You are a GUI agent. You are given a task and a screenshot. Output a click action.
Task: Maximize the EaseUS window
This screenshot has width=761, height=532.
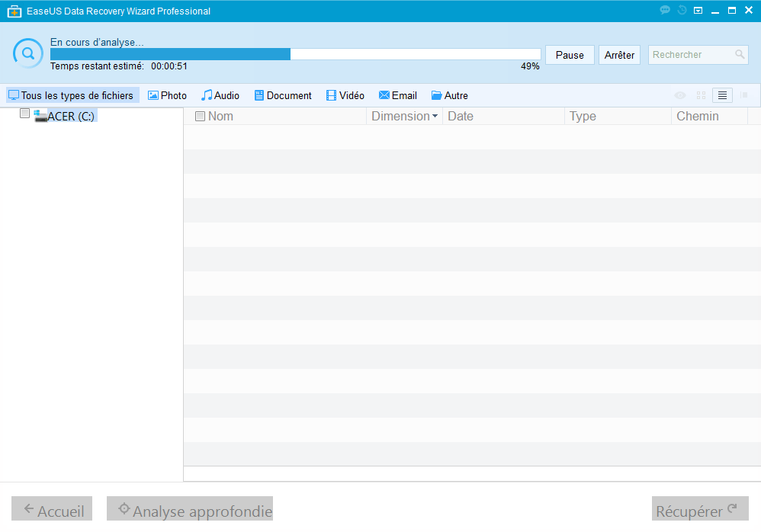tap(732, 10)
